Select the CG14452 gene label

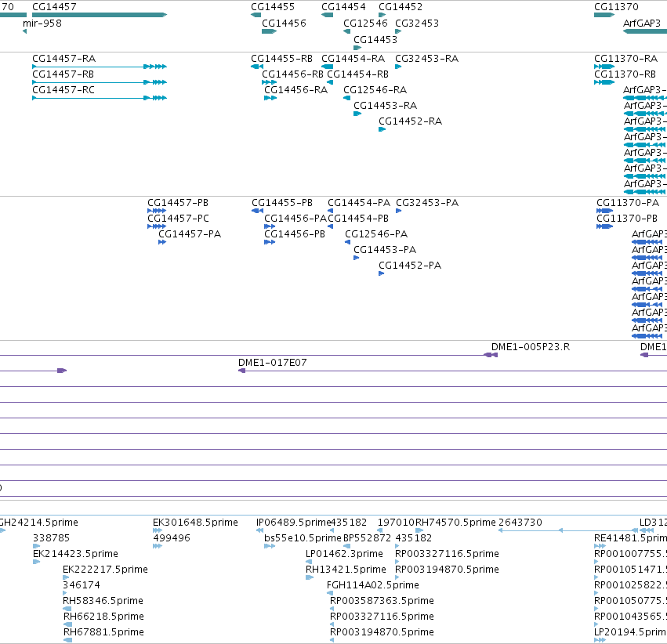click(401, 7)
